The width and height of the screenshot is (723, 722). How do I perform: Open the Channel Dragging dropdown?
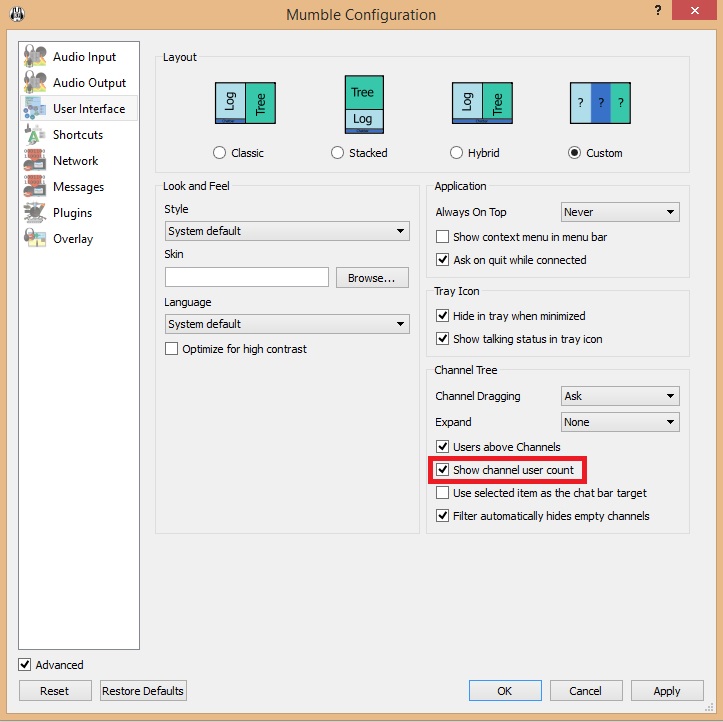pos(620,396)
